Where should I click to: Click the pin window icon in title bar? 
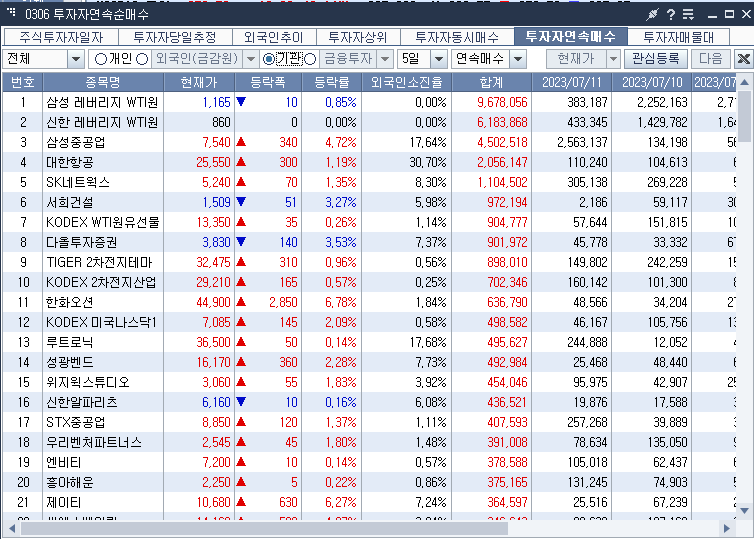point(652,14)
